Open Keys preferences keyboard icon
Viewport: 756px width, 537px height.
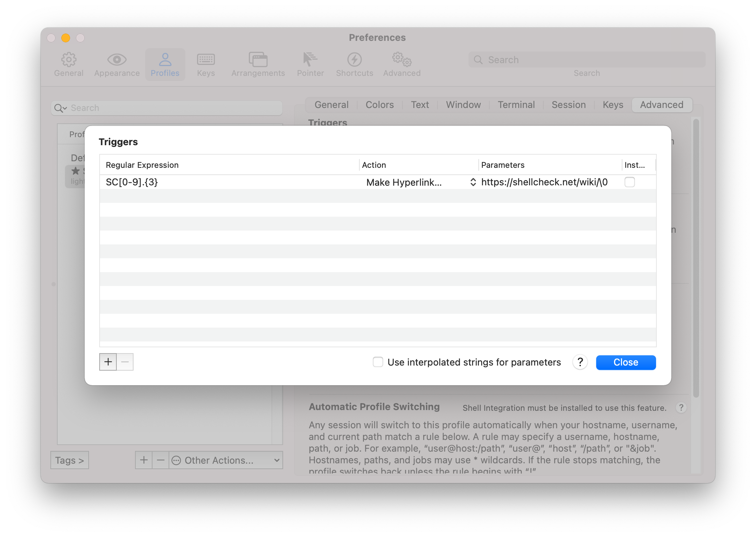(206, 59)
